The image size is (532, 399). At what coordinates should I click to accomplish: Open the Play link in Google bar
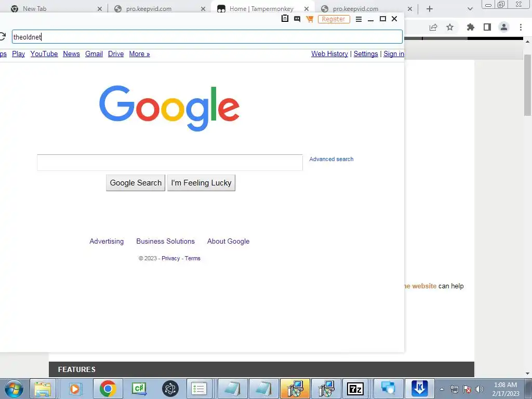(x=18, y=54)
